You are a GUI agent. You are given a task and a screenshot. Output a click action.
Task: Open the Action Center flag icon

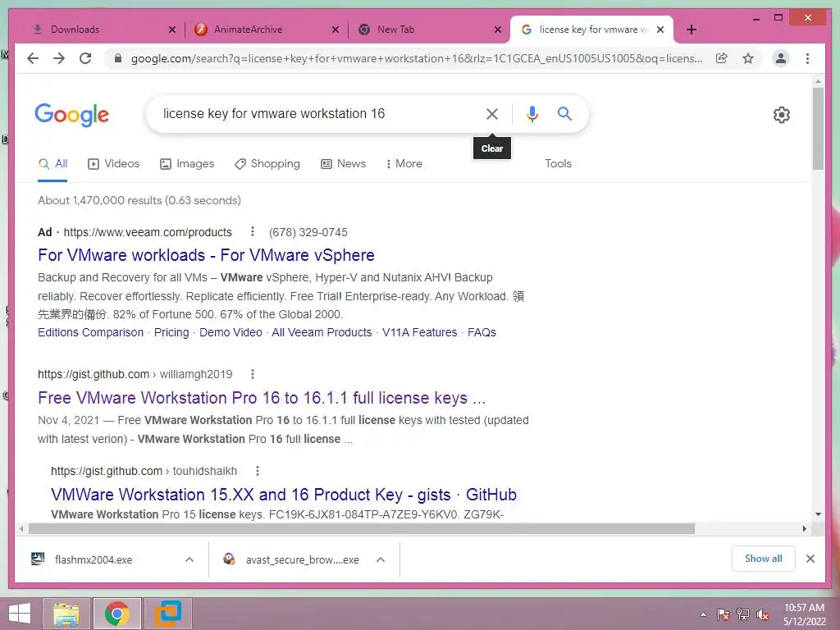724,614
